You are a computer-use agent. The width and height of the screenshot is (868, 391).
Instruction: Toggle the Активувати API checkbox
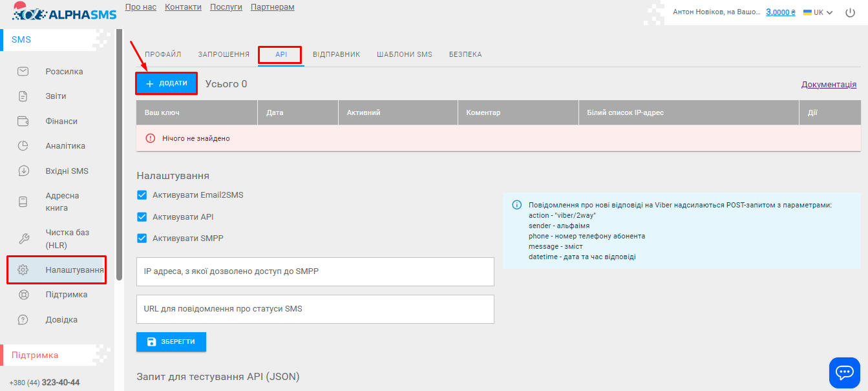click(x=142, y=217)
